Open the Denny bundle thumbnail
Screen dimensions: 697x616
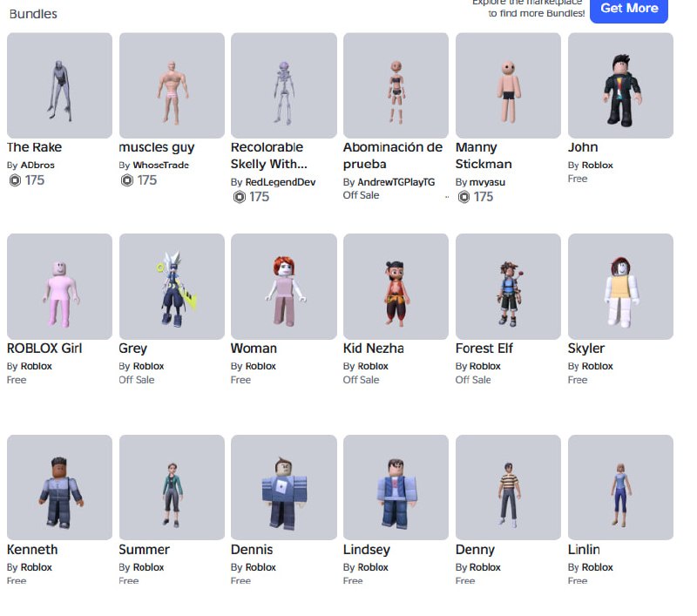coord(508,488)
